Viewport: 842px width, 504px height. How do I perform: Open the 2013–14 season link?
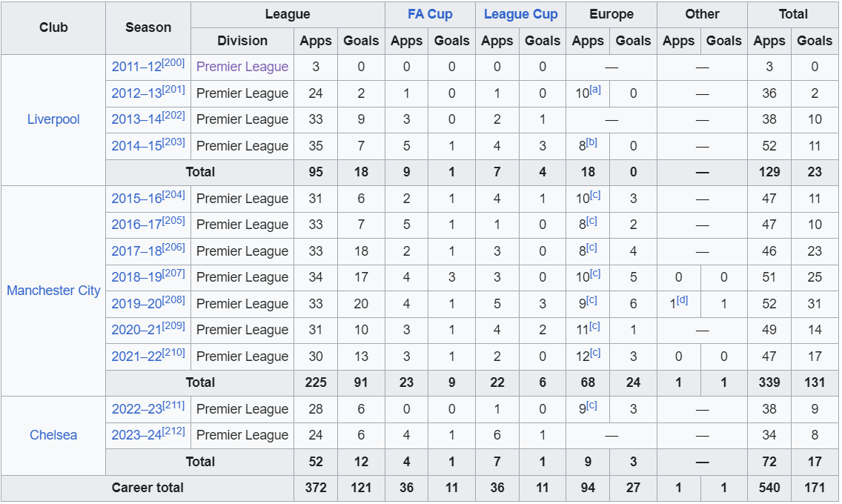coord(136,120)
